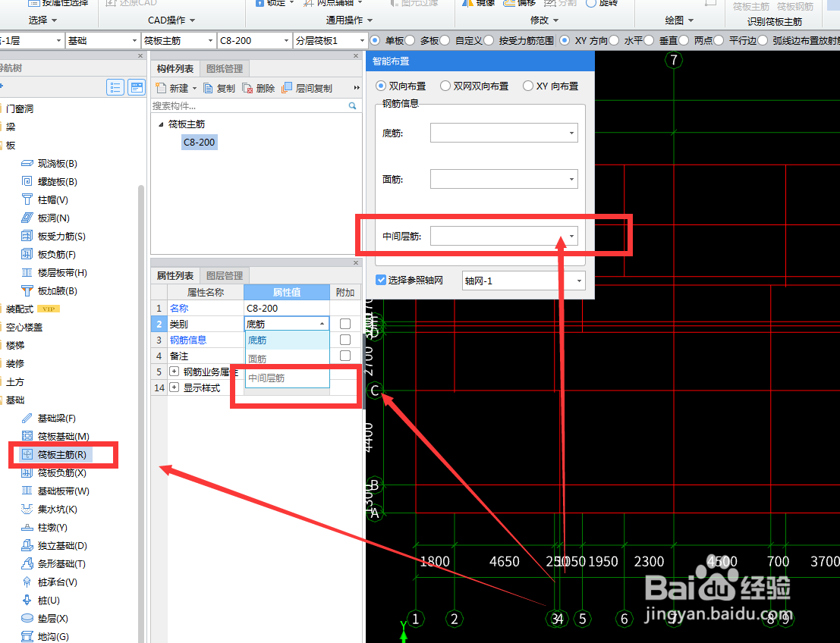Viewport: 840px width, 643px height.
Task: Switch to 图层管理 tab
Action: 225,276
